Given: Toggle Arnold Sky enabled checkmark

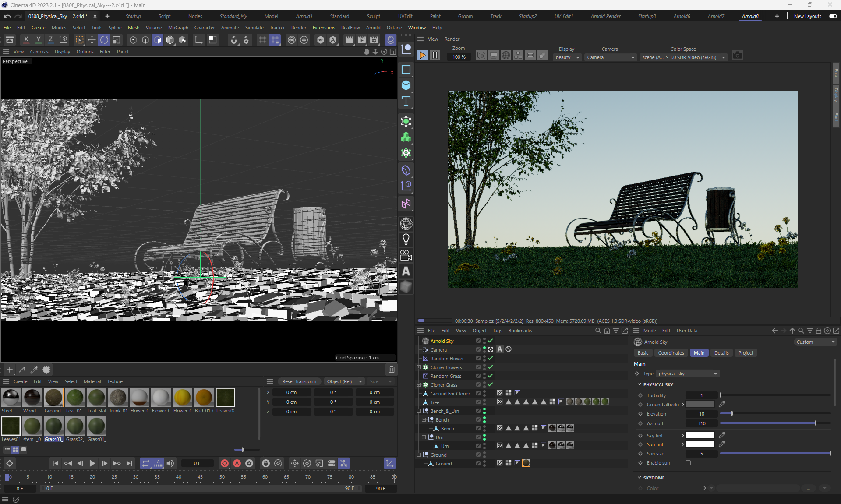Looking at the screenshot, I should pos(491,341).
